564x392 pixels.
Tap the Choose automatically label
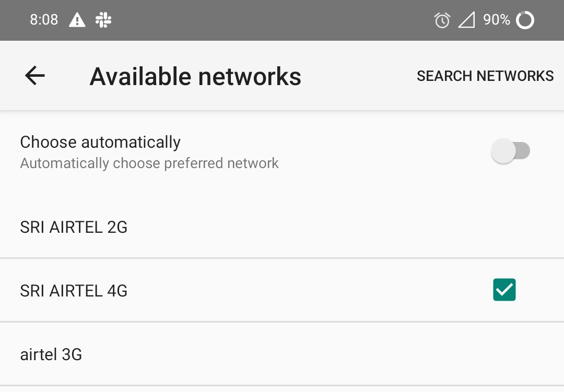click(100, 142)
